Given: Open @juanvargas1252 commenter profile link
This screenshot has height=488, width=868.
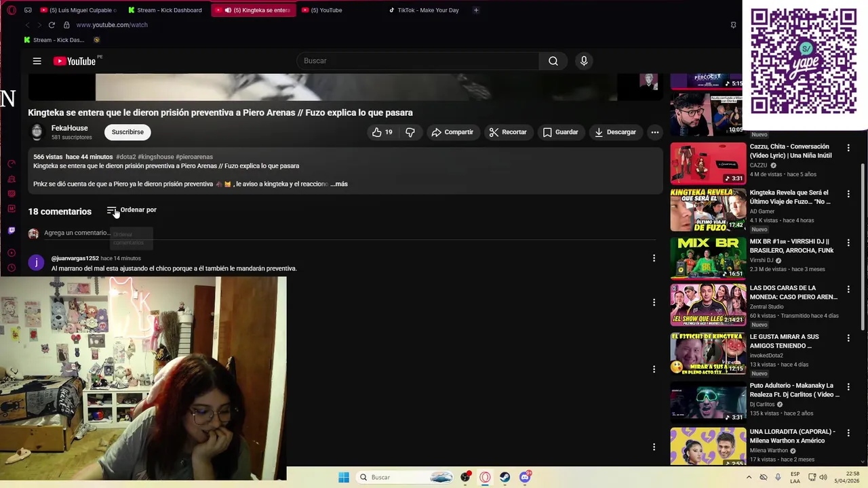Looking at the screenshot, I should tap(75, 258).
